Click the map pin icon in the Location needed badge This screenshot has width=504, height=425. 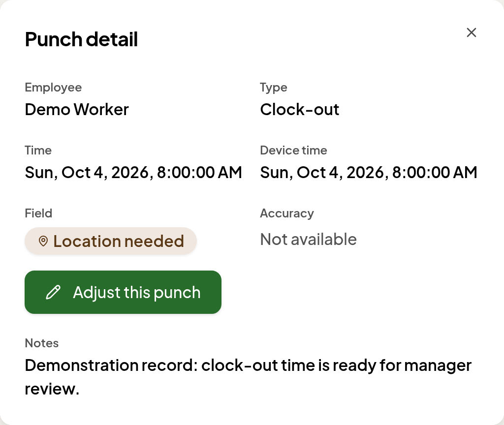(x=43, y=241)
